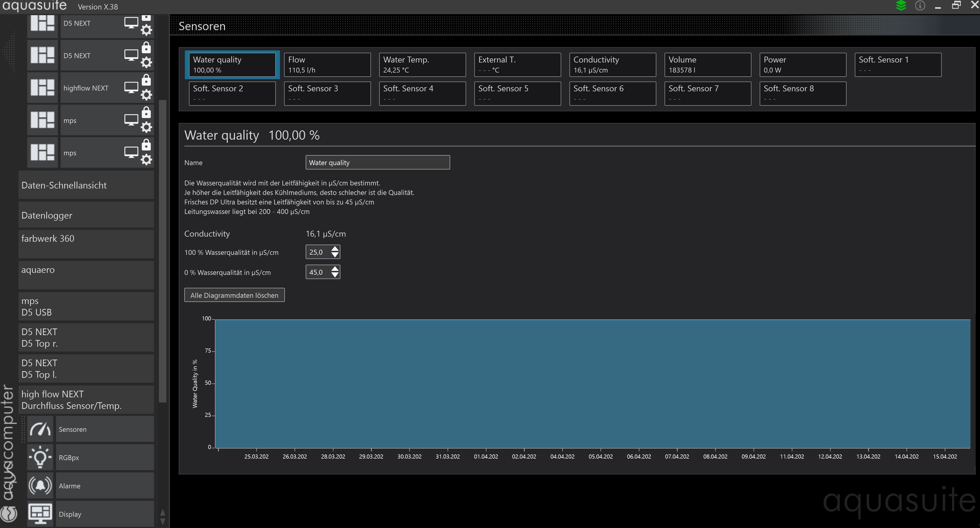The image size is (980, 528).
Task: Open the Display monitor icon in the sidebar
Action: pos(40,514)
